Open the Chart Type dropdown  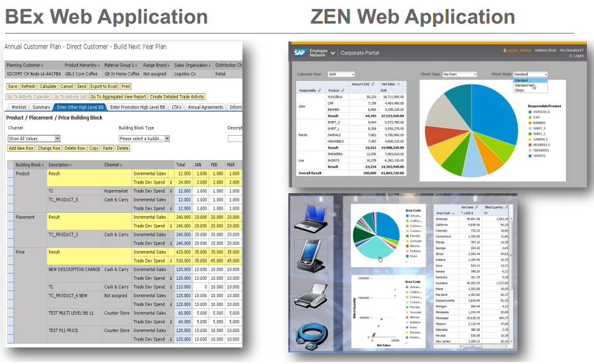tap(475, 75)
